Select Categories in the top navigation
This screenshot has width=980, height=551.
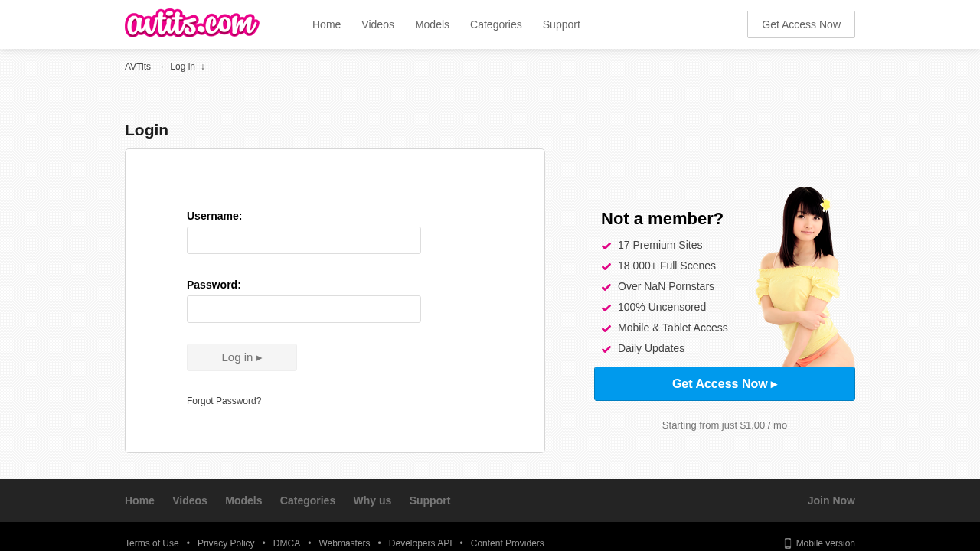pos(496,24)
